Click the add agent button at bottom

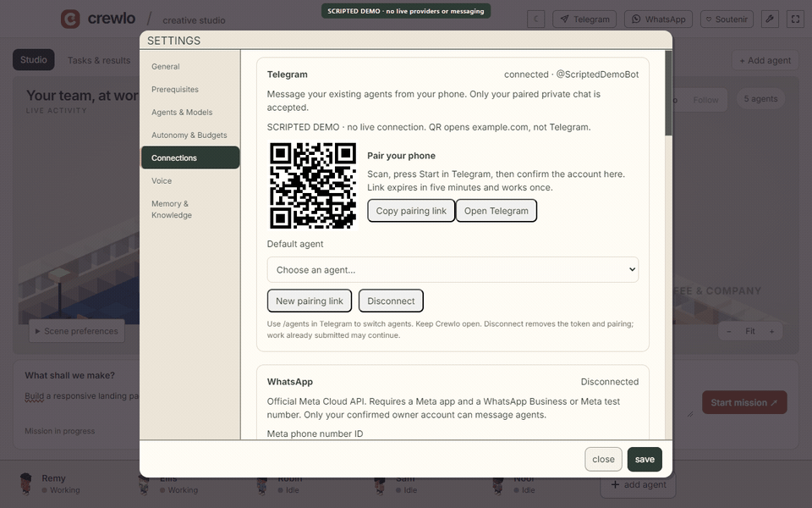[x=638, y=484]
